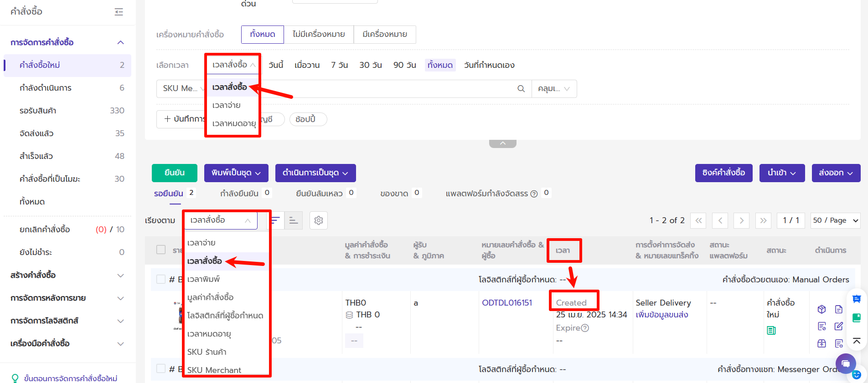Viewport: 868px width, 383px height.
Task: Click the ซิงค์คำสั่งซื้อ sync orders button
Action: coord(724,173)
